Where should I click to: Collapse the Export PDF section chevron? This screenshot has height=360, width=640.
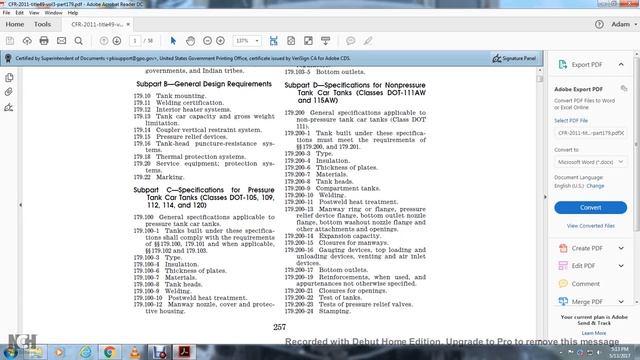(621, 64)
